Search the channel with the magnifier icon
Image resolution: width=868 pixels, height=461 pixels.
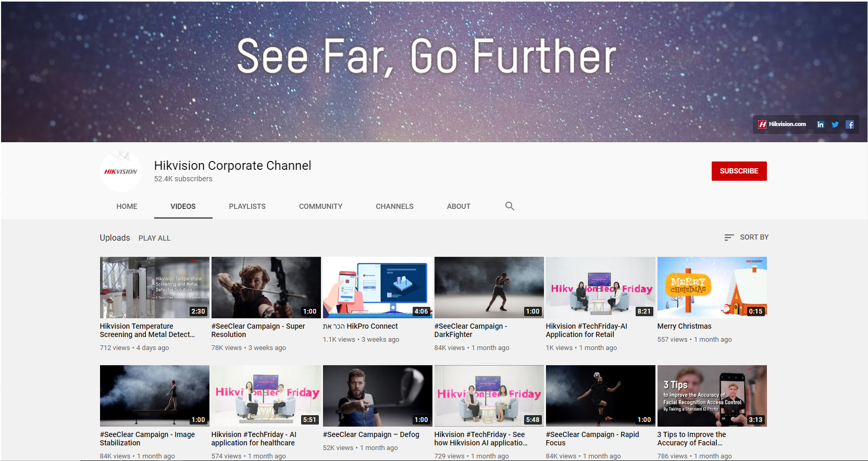coord(510,206)
